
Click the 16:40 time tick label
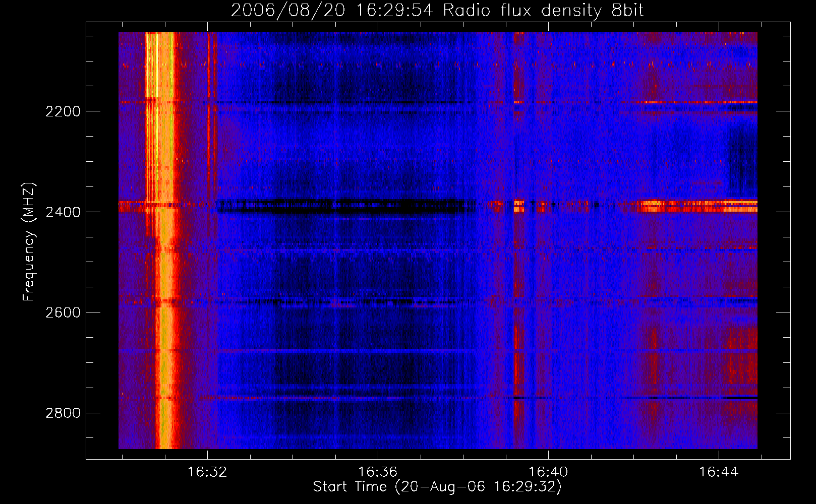[x=548, y=472]
